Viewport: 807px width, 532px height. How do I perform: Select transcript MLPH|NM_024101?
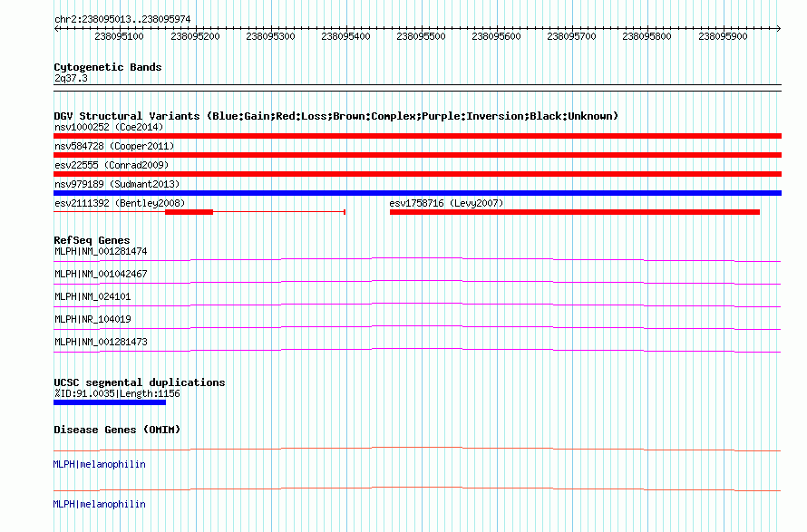pos(92,297)
